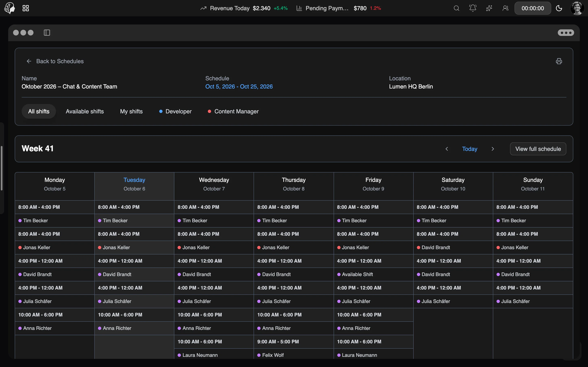The height and width of the screenshot is (367, 588).
Task: Click the 00:00:00 timer display
Action: click(533, 8)
